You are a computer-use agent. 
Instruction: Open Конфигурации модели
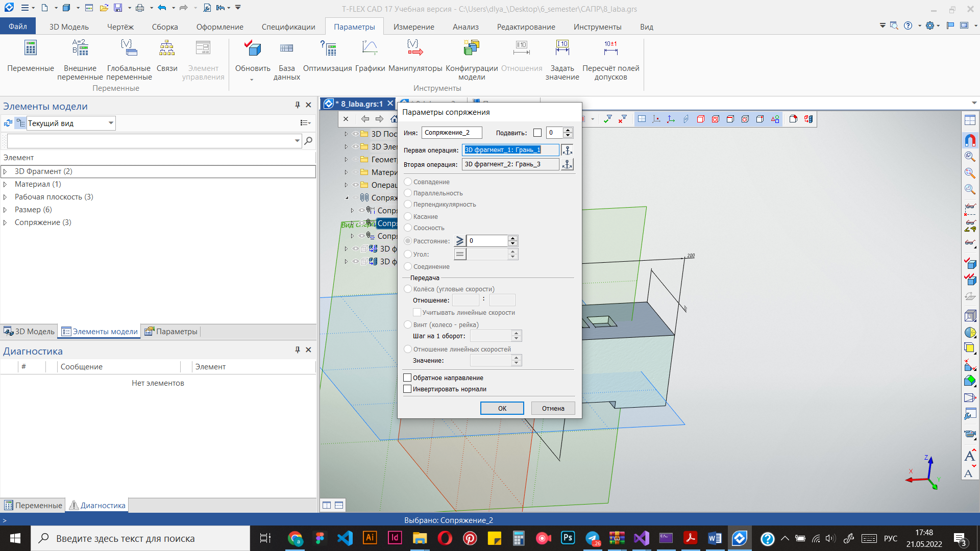tap(472, 60)
